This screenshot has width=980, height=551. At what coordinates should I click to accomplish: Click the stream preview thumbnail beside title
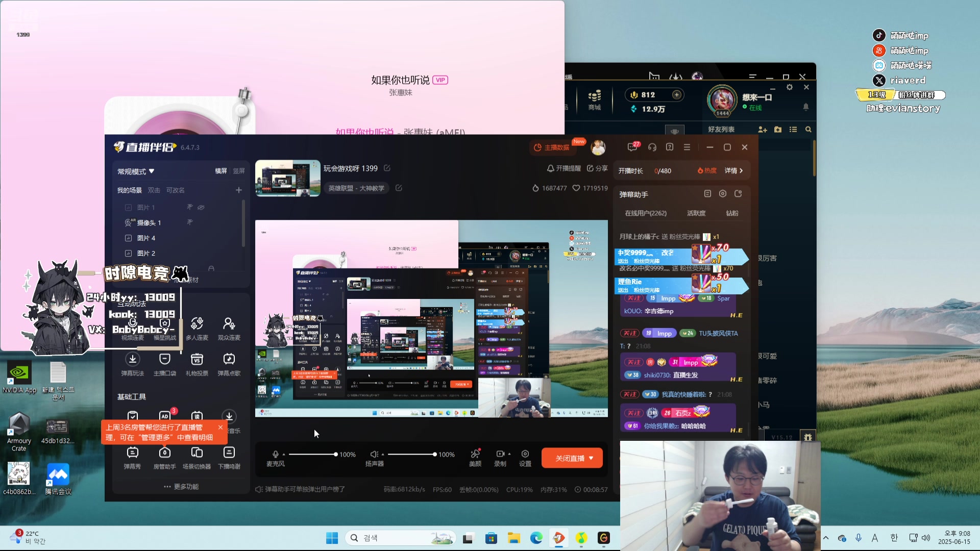pyautogui.click(x=287, y=178)
